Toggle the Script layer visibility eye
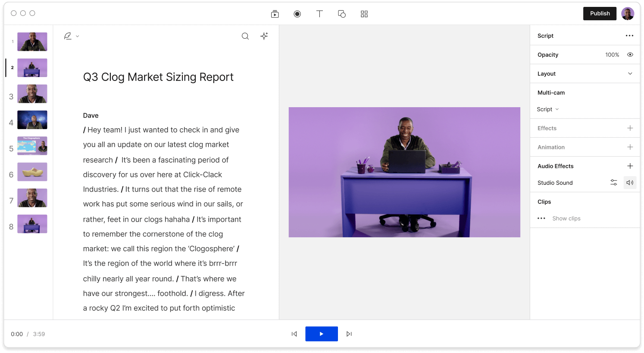Viewport: 644px width, 353px height. (x=630, y=55)
